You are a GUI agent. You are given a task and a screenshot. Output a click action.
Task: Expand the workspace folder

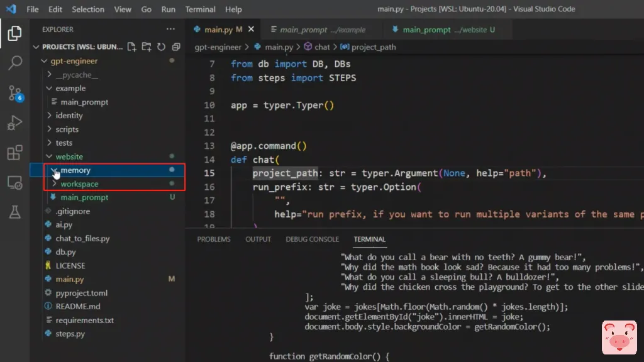pos(54,184)
